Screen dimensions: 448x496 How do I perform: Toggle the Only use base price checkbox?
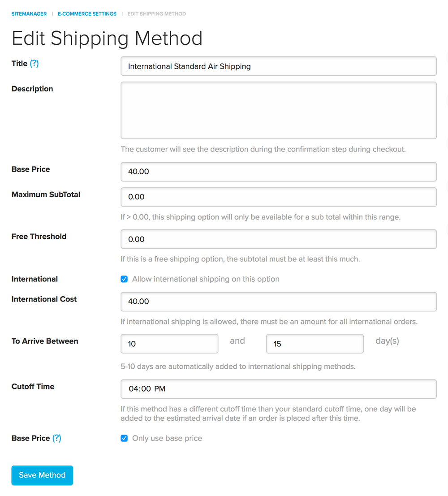(x=124, y=438)
